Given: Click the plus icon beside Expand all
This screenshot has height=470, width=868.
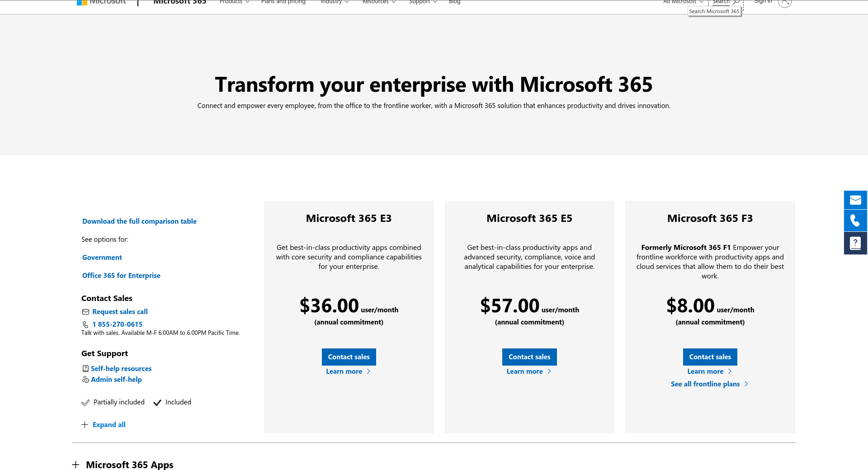Looking at the screenshot, I should (85, 425).
